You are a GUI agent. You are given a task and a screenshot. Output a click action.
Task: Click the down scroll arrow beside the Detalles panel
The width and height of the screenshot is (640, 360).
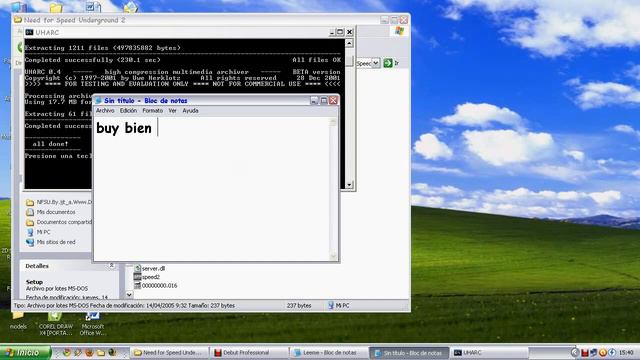click(x=129, y=294)
